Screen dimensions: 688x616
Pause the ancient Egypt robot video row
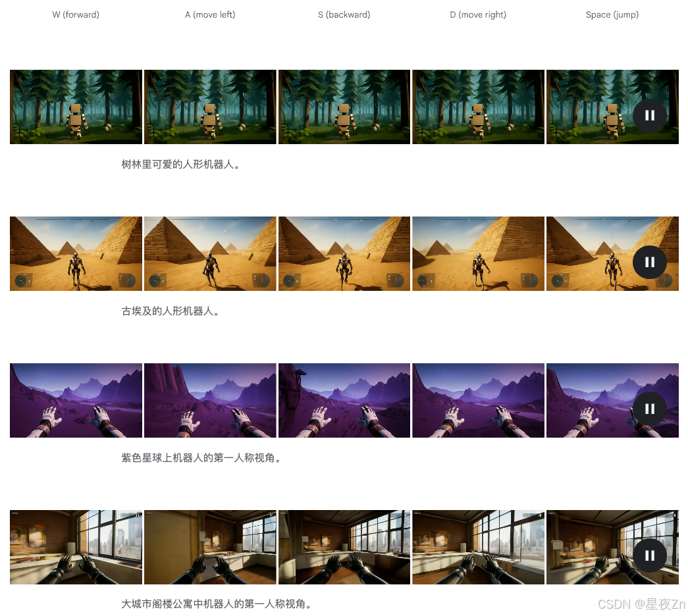click(x=649, y=263)
